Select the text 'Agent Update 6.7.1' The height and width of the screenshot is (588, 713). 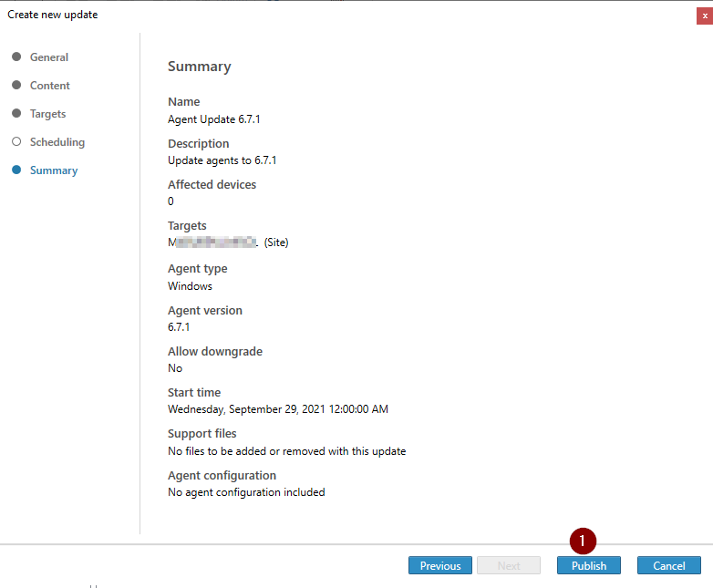pyautogui.click(x=213, y=119)
